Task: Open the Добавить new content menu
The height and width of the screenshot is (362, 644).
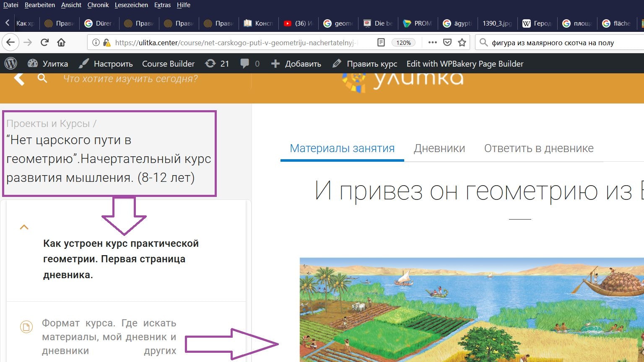Action: point(296,64)
